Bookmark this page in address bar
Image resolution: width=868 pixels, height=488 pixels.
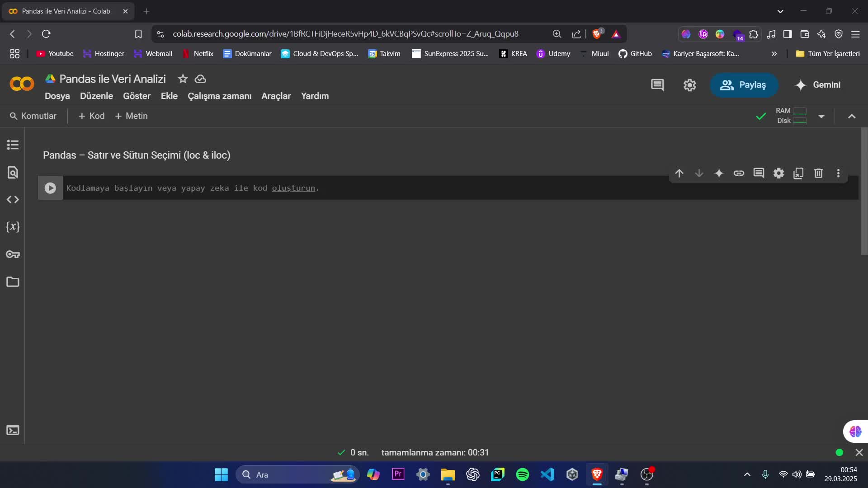[x=138, y=34]
